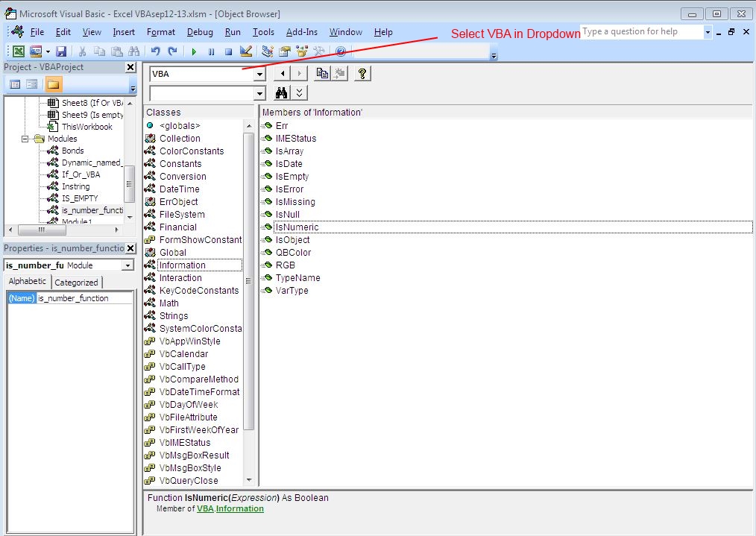This screenshot has width=756, height=536.
Task: Select the VarType member
Action: (292, 291)
